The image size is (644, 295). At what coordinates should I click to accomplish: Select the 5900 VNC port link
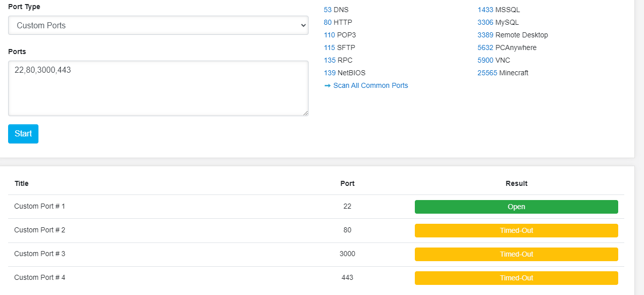point(485,60)
